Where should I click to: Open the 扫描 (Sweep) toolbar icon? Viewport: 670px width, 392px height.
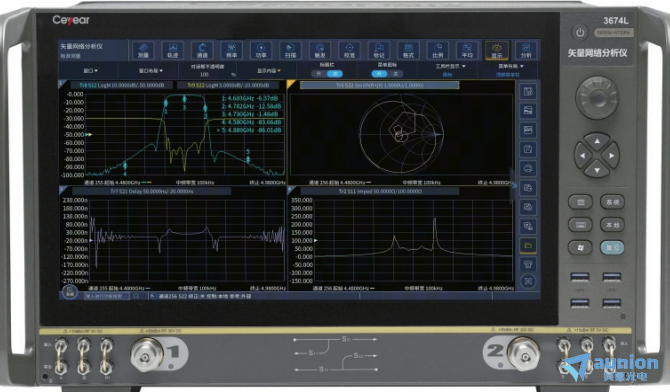pyautogui.click(x=290, y=50)
